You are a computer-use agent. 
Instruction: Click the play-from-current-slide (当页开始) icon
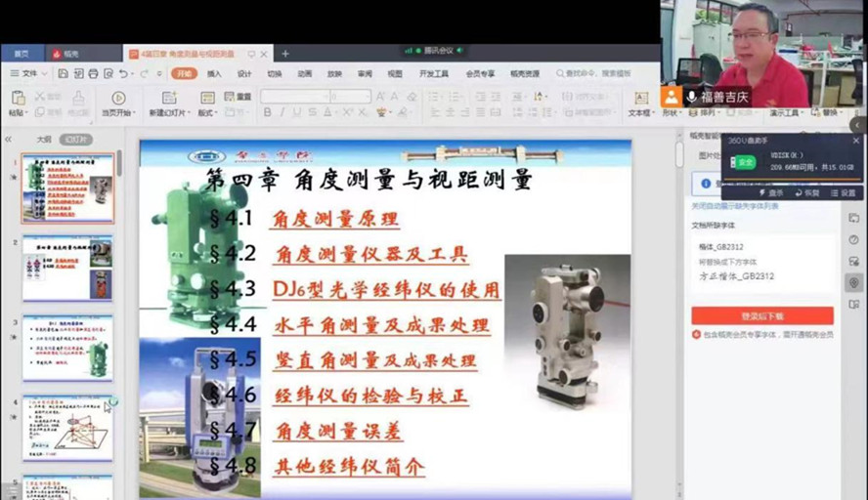pyautogui.click(x=118, y=99)
